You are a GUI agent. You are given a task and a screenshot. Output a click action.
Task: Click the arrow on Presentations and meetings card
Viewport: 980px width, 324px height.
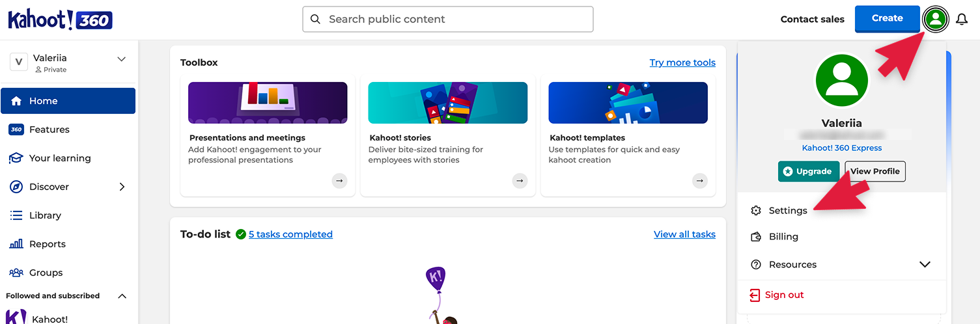coord(339,181)
